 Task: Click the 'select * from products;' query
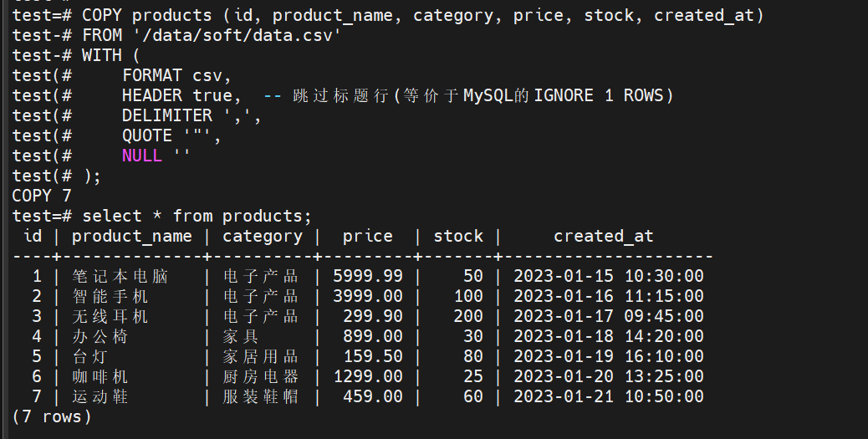coord(197,216)
